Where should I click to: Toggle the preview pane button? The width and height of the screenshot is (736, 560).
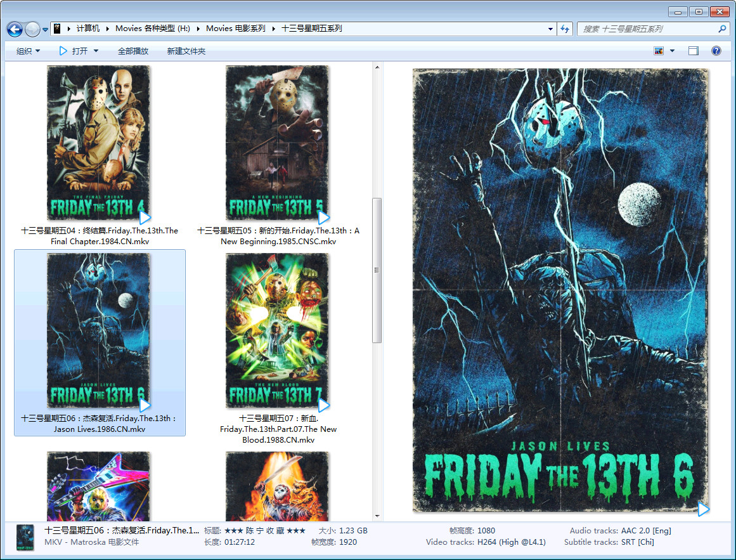[x=694, y=51]
